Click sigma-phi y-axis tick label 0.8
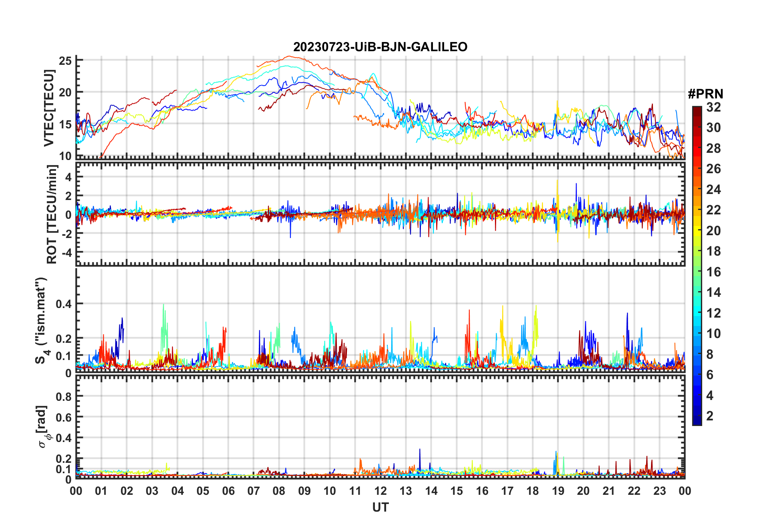761x532 pixels. point(64,397)
